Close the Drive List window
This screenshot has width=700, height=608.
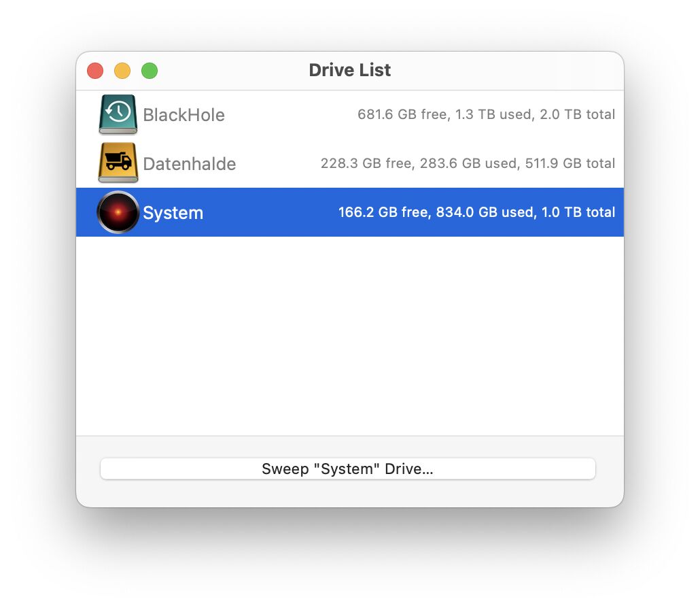[x=95, y=71]
